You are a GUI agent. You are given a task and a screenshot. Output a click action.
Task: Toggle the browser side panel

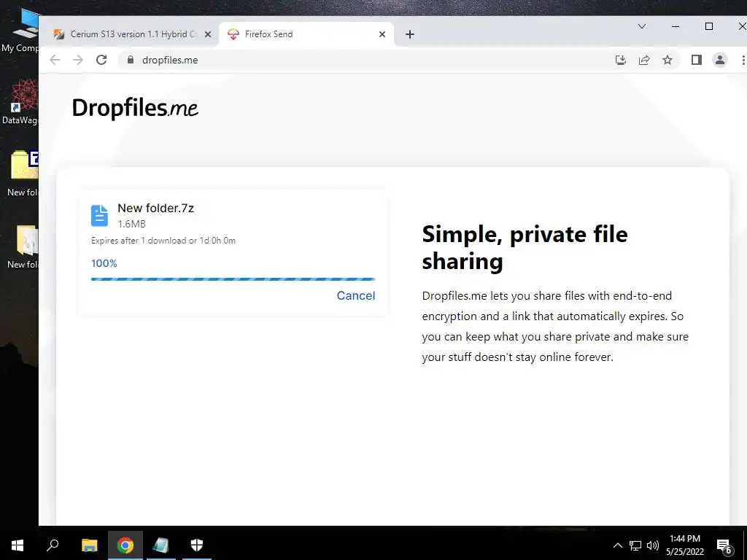tap(697, 60)
